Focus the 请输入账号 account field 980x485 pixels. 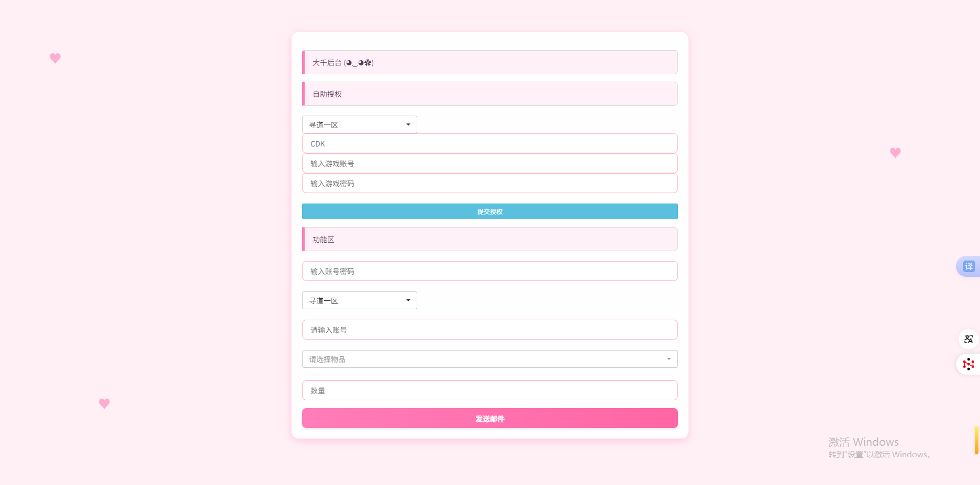click(x=490, y=330)
